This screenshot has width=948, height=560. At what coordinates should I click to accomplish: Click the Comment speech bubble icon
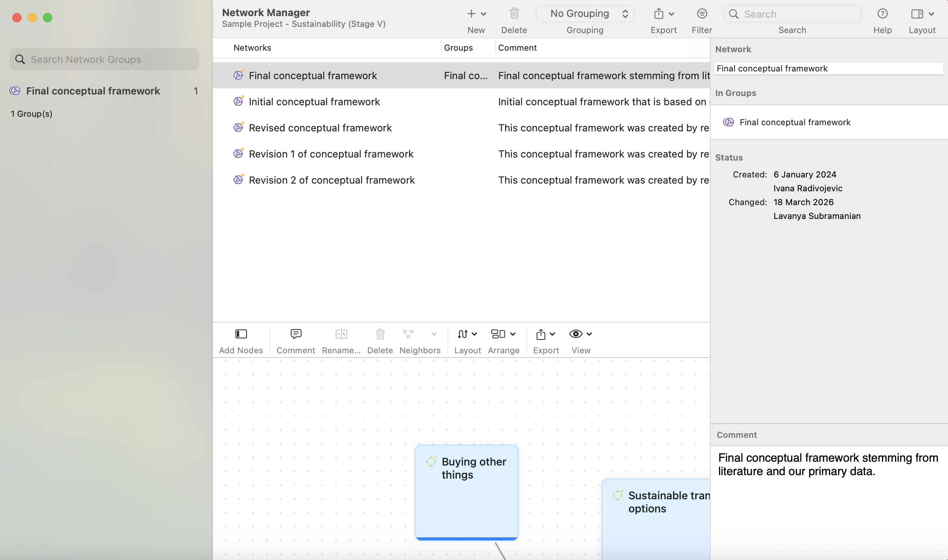pos(295,334)
